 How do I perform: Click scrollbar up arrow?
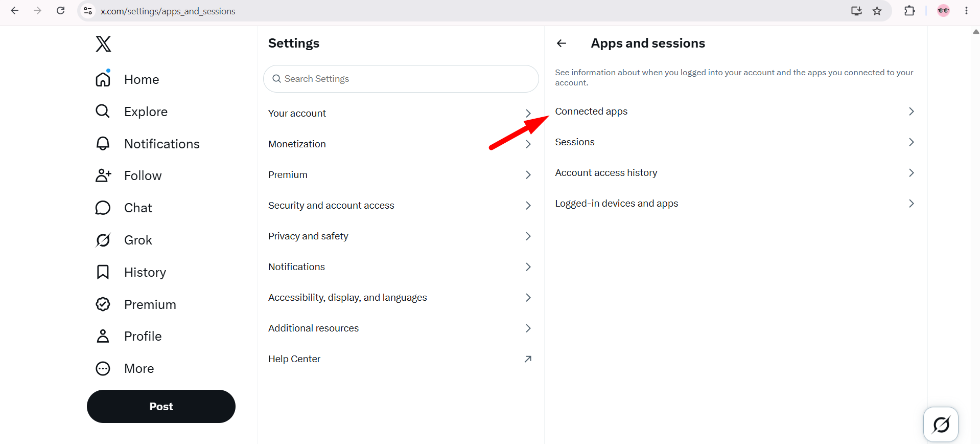(975, 32)
